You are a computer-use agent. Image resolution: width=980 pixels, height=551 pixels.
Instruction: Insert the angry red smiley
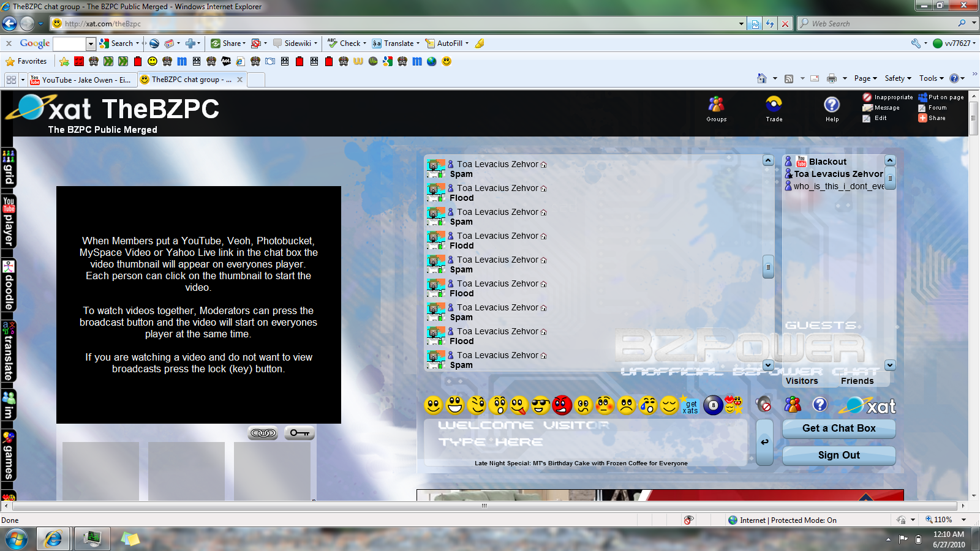point(562,405)
